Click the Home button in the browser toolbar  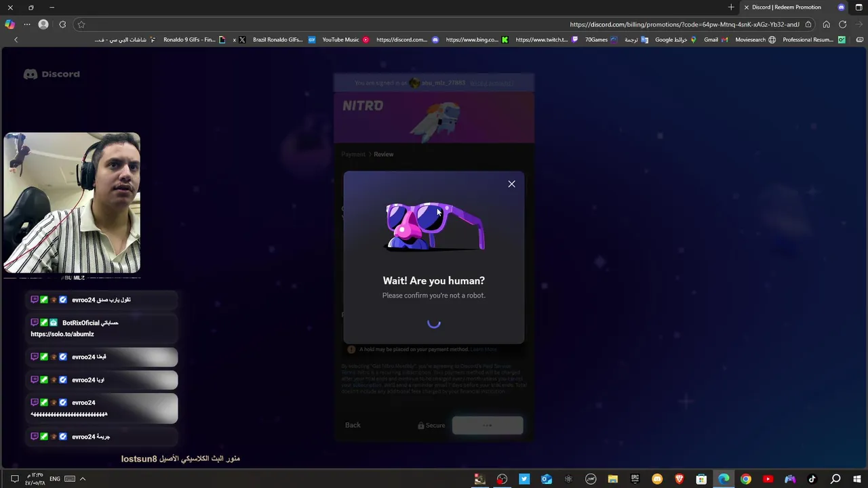tap(826, 24)
